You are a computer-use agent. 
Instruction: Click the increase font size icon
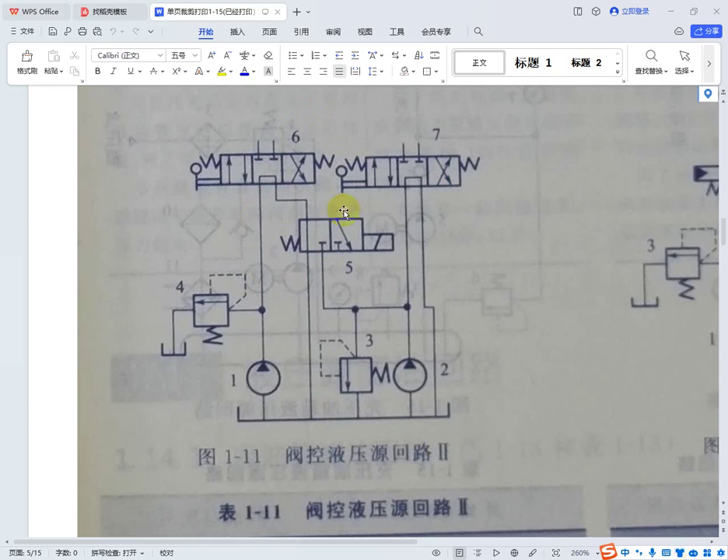point(212,55)
